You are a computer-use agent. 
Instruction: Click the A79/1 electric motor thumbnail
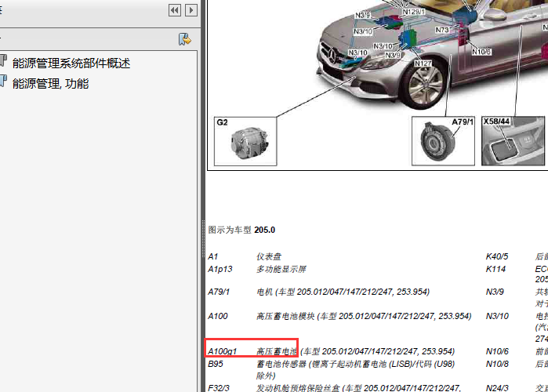pos(443,141)
